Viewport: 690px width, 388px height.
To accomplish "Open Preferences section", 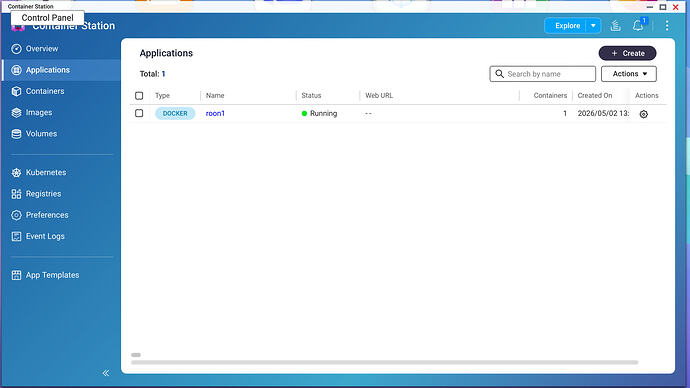I will [47, 215].
